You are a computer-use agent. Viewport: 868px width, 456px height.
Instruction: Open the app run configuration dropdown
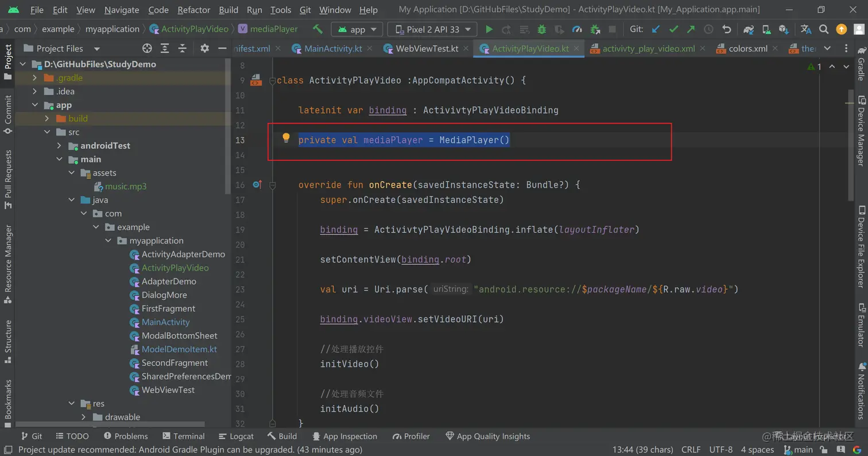coord(357,29)
